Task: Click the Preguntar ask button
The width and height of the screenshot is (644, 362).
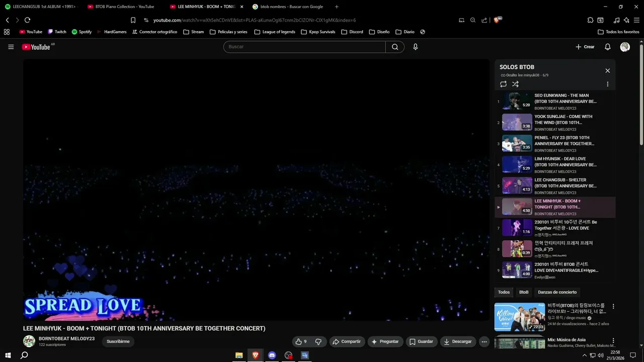Action: tap(385, 341)
